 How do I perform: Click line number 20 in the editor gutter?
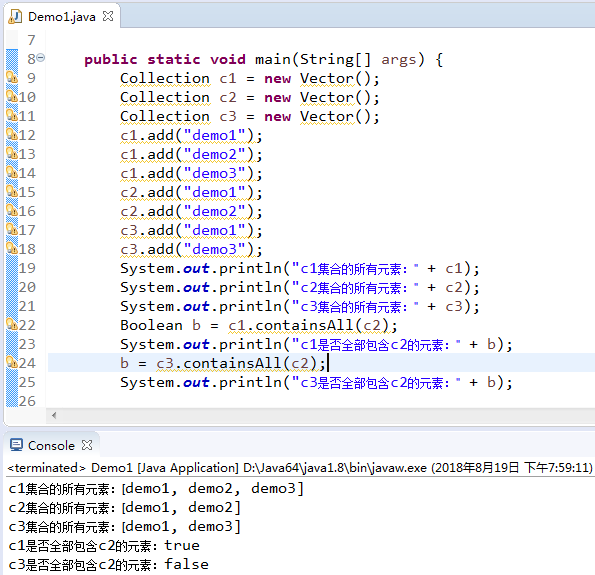pyautogui.click(x=27, y=287)
